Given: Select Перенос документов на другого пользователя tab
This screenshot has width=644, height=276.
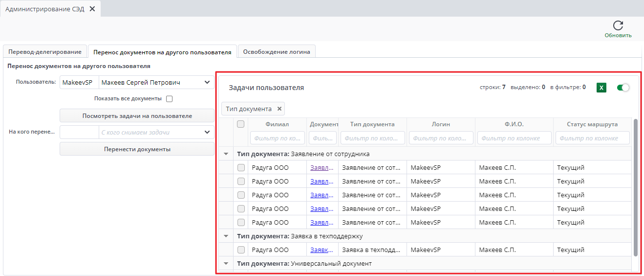Looking at the screenshot, I should click(x=162, y=51).
